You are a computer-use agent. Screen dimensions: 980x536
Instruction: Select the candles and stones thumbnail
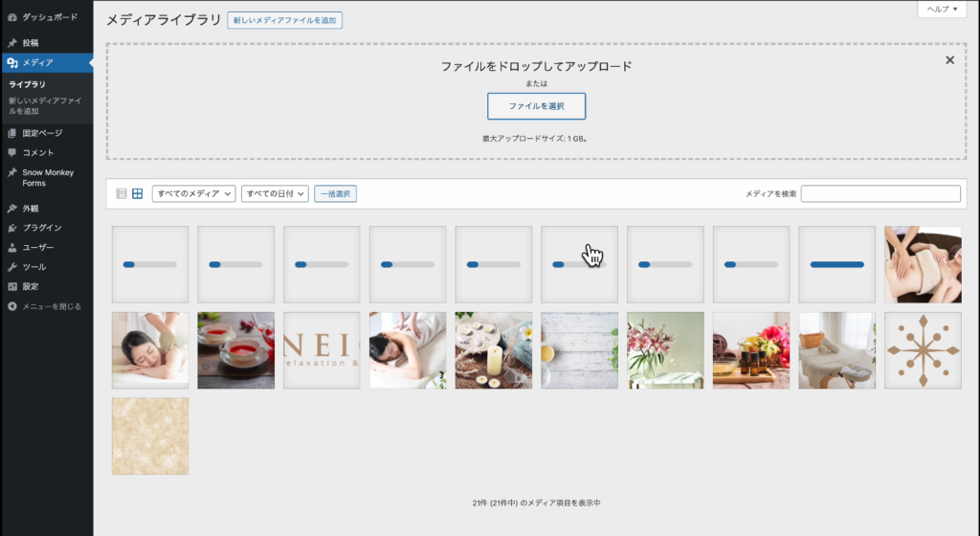pos(494,350)
